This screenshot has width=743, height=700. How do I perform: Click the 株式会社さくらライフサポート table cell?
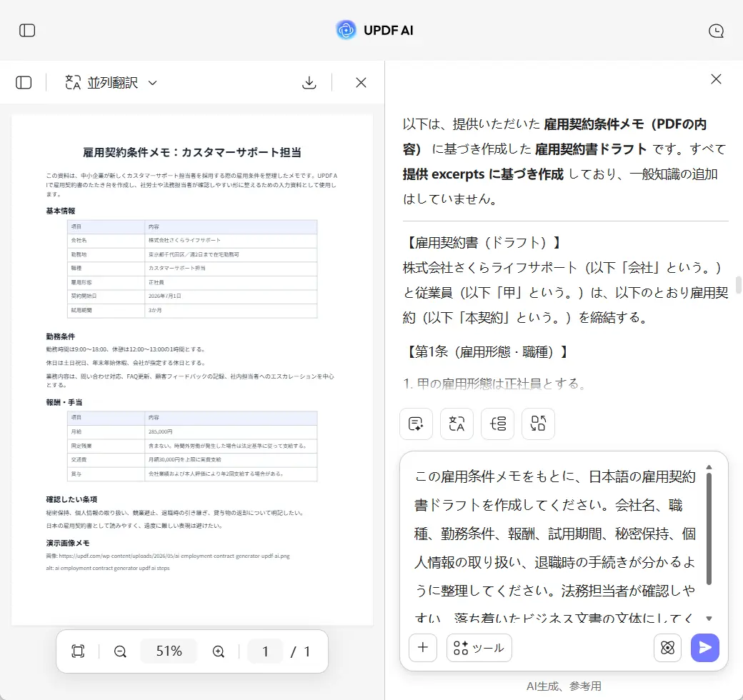click(231, 241)
